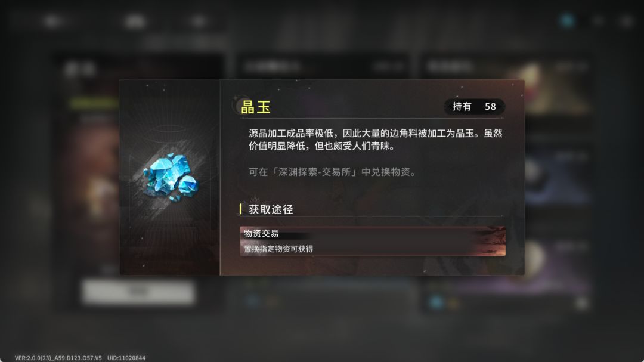Click the 源晶加工成品率极低 description text
Viewport: 644px width, 362px height.
(376, 140)
